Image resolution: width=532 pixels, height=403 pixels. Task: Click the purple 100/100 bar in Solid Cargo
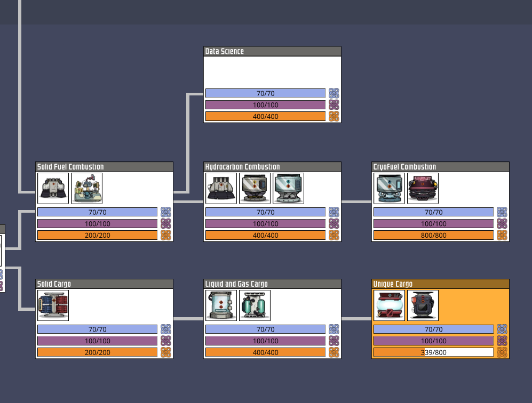click(x=97, y=341)
